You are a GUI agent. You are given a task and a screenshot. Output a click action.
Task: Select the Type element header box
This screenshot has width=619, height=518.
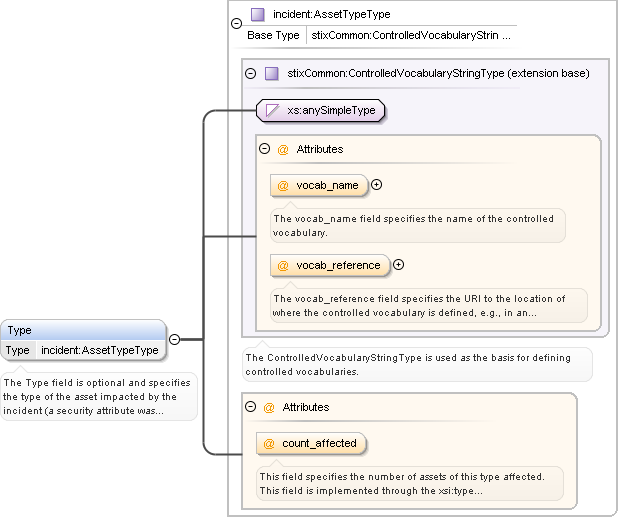coord(83,330)
